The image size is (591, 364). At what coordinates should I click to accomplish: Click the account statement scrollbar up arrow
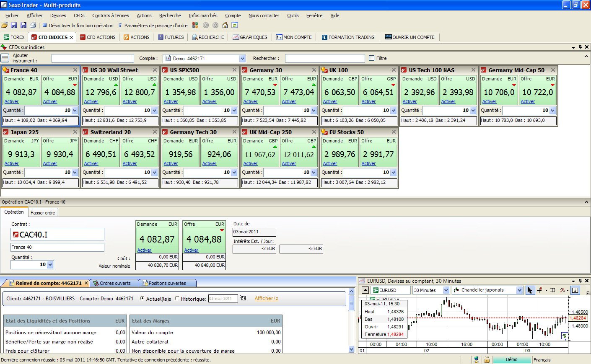click(351, 291)
